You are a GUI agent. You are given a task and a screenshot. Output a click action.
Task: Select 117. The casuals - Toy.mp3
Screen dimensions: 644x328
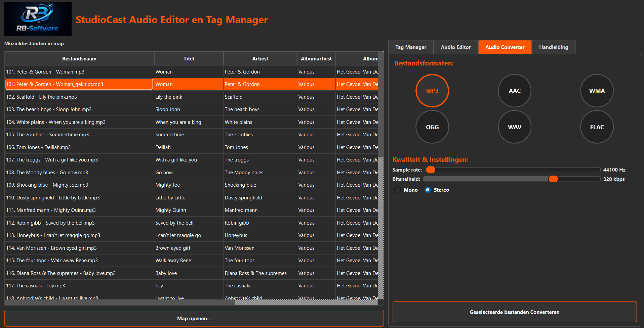click(x=79, y=286)
